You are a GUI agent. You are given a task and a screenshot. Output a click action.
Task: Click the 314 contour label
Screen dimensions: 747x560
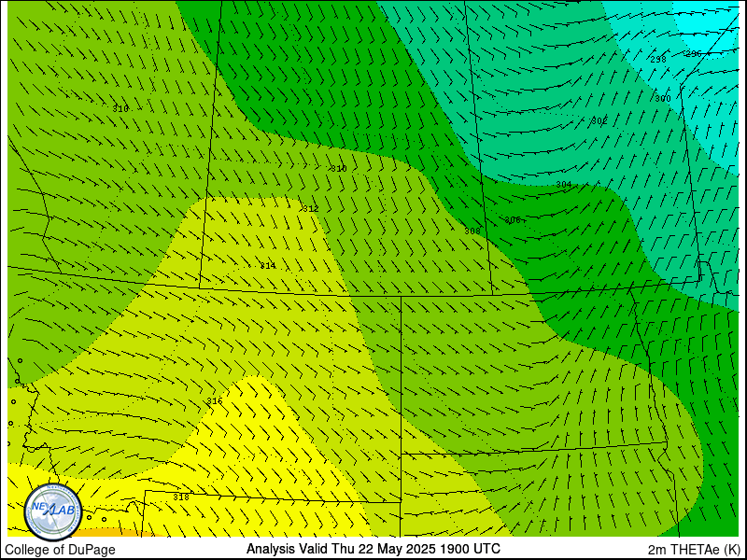pos(268,266)
